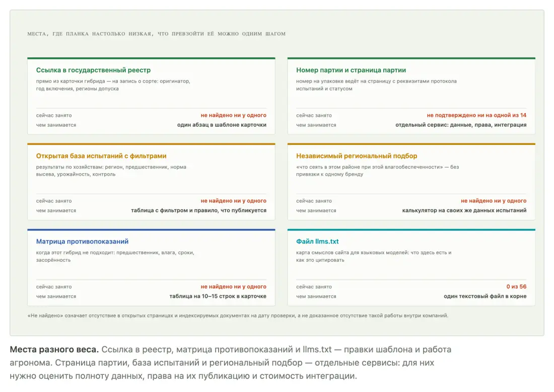Click the text "один абзац в шаблоне карточки"

pos(222,125)
